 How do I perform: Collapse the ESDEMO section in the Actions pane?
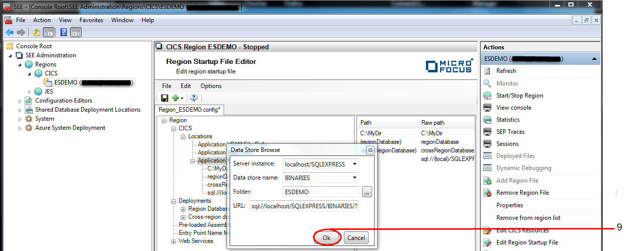click(595, 59)
